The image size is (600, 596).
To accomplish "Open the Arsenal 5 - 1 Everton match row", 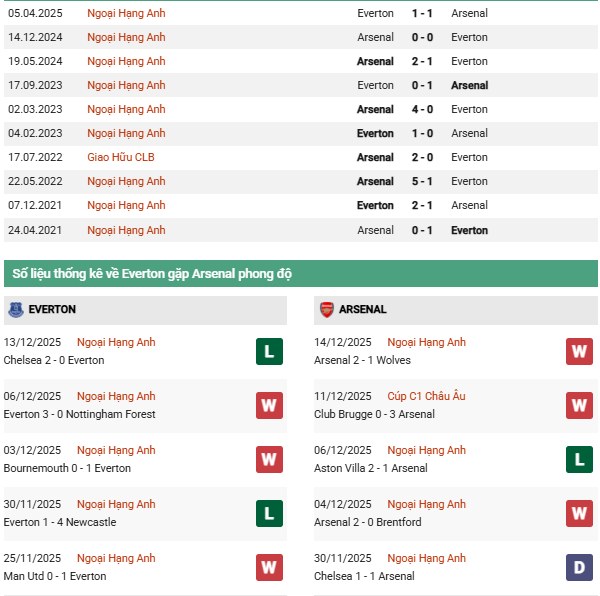I will pos(300,181).
